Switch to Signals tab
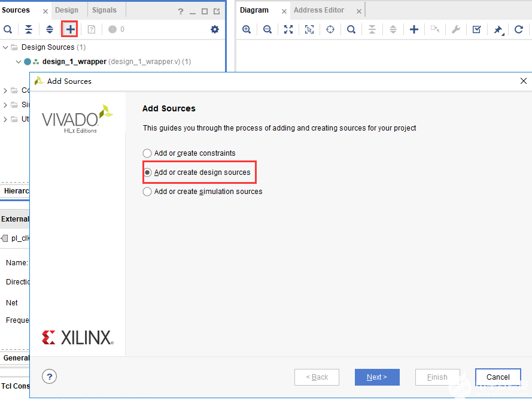 tap(104, 10)
